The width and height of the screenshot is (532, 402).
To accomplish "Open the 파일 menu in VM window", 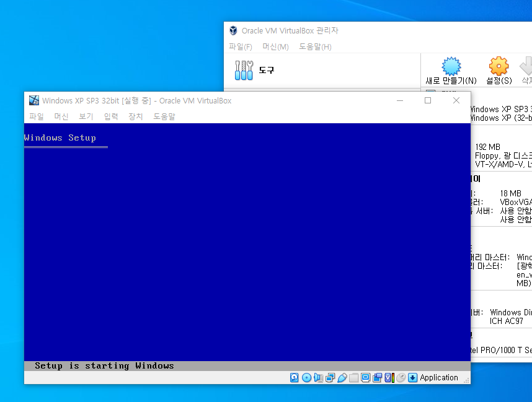I will pyautogui.click(x=37, y=116).
